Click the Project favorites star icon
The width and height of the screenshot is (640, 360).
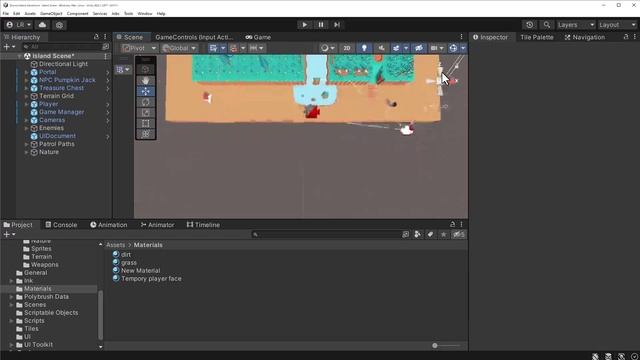443,234
